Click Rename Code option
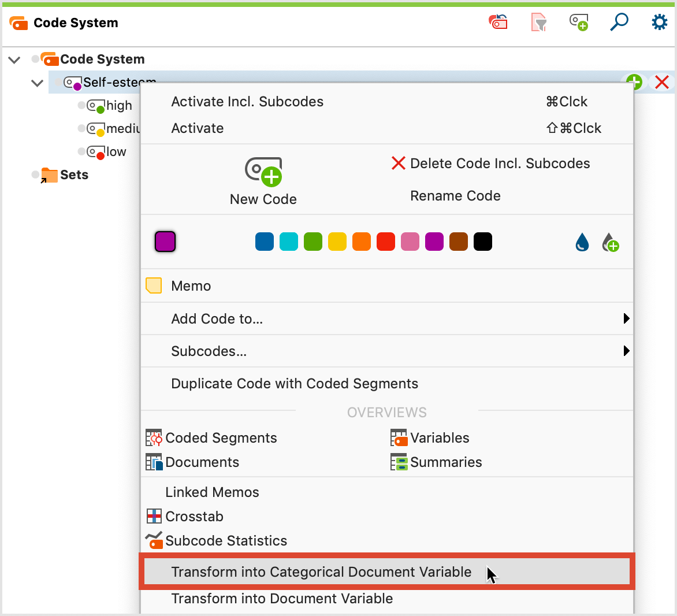The width and height of the screenshot is (677, 616). 455,196
